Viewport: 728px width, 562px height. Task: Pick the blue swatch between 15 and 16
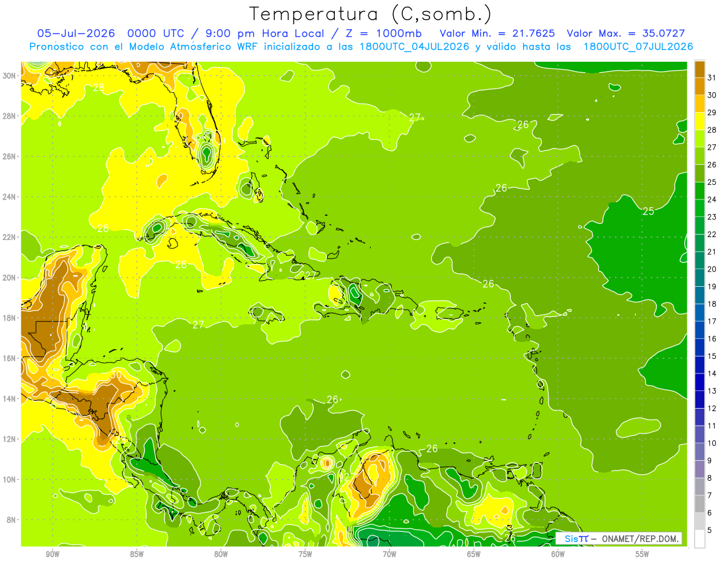pyautogui.click(x=699, y=347)
